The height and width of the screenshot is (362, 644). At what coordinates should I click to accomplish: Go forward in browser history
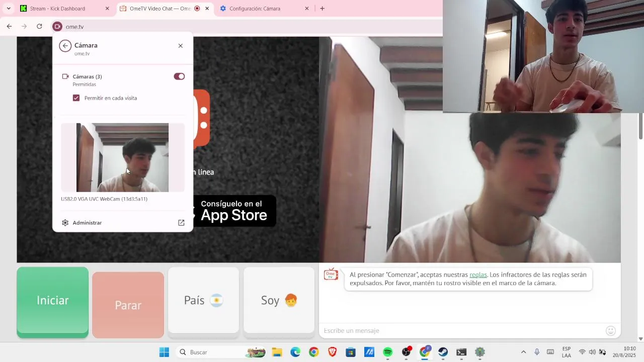[x=24, y=27]
